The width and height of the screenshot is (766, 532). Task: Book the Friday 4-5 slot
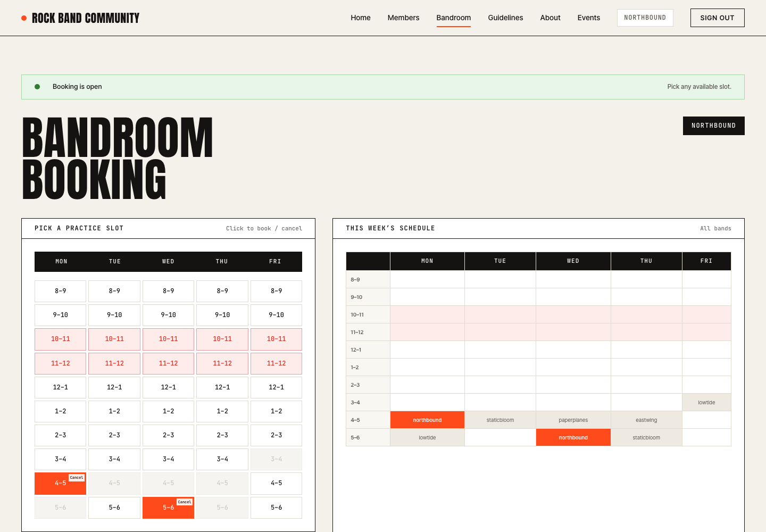pos(277,483)
